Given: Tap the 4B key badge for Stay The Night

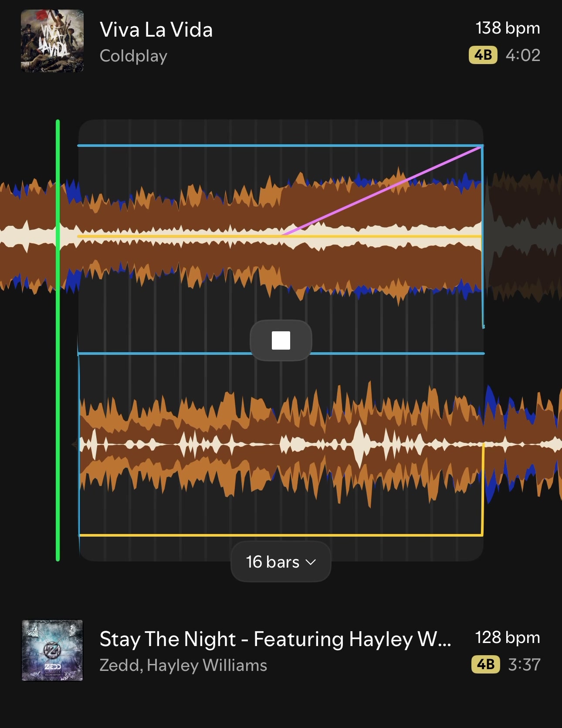Looking at the screenshot, I should click(486, 664).
